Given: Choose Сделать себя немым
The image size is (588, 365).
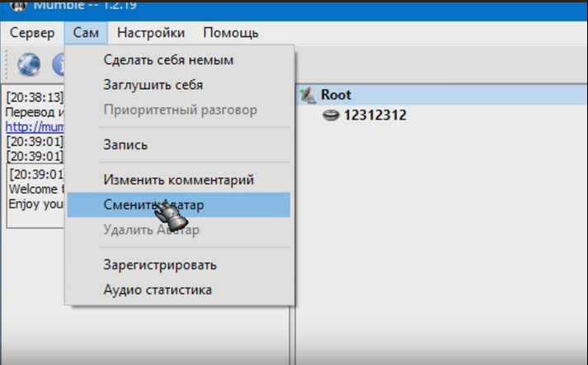Looking at the screenshot, I should (178, 60).
